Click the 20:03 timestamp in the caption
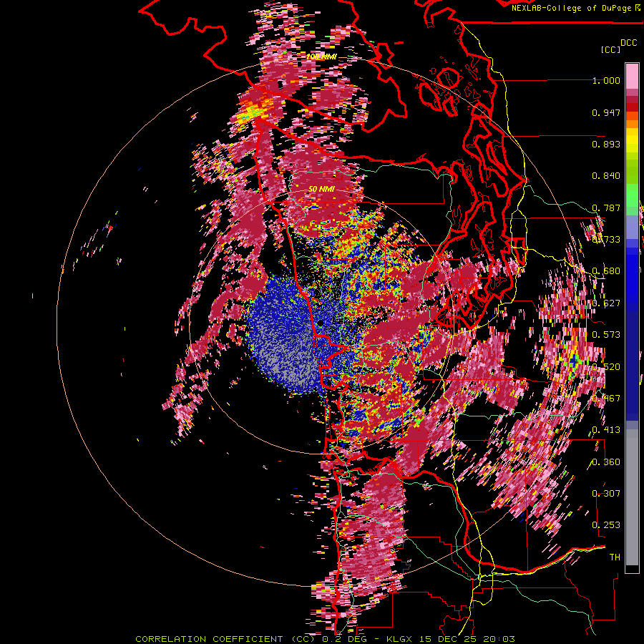644x644 pixels. click(499, 639)
